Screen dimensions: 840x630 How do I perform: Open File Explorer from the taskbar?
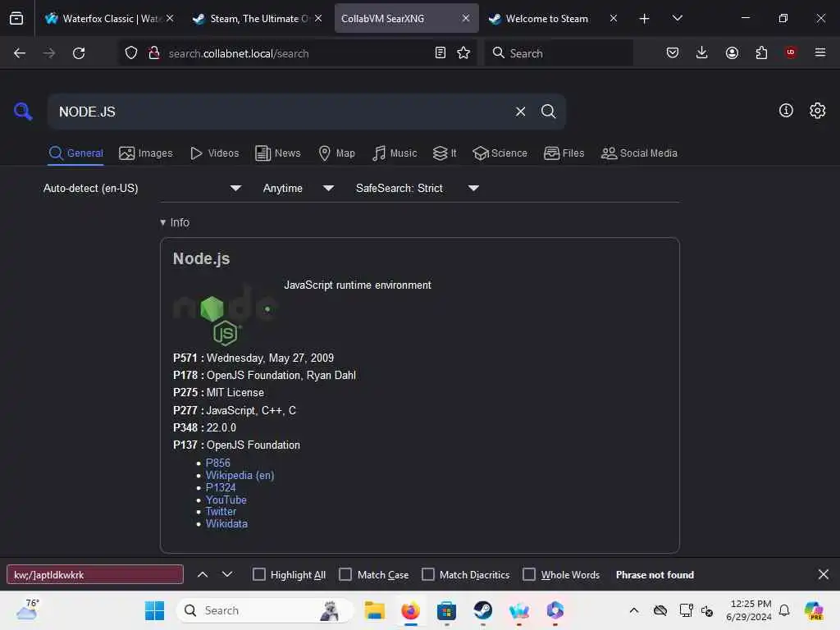pos(374,610)
